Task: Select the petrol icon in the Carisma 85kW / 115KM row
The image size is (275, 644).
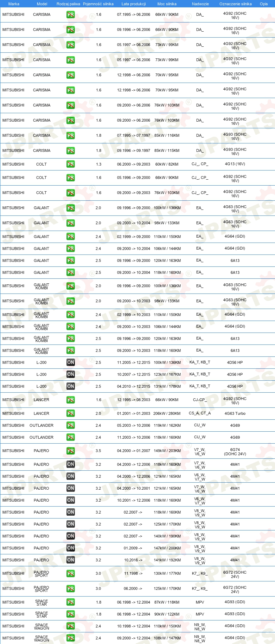Action: [x=71, y=151]
